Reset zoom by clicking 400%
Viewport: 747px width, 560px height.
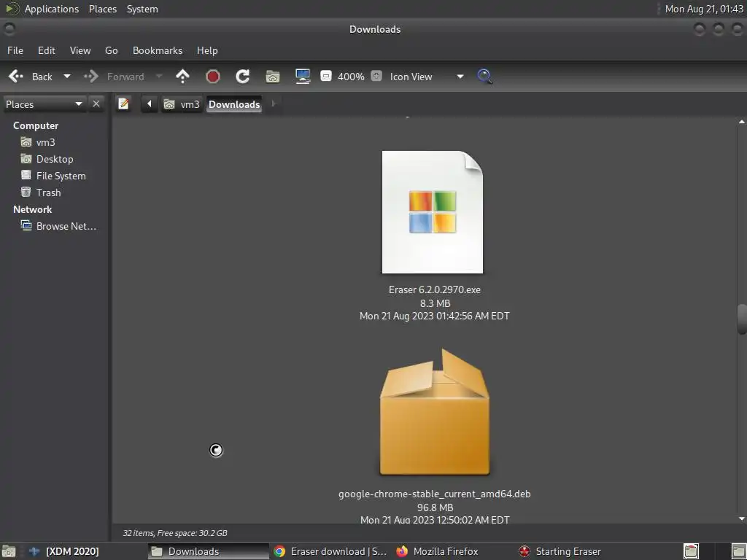click(x=351, y=77)
